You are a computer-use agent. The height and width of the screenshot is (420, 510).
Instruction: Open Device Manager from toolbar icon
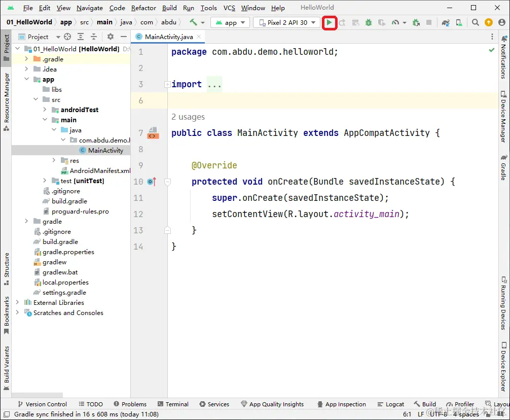[459, 22]
